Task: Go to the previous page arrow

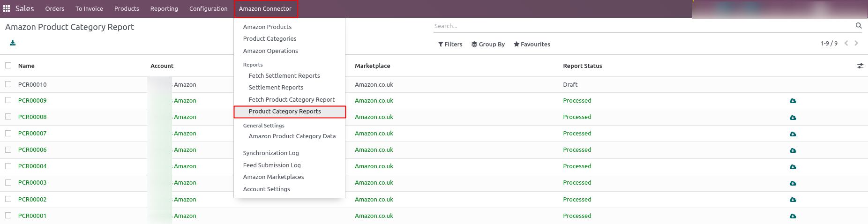Action: [x=846, y=43]
